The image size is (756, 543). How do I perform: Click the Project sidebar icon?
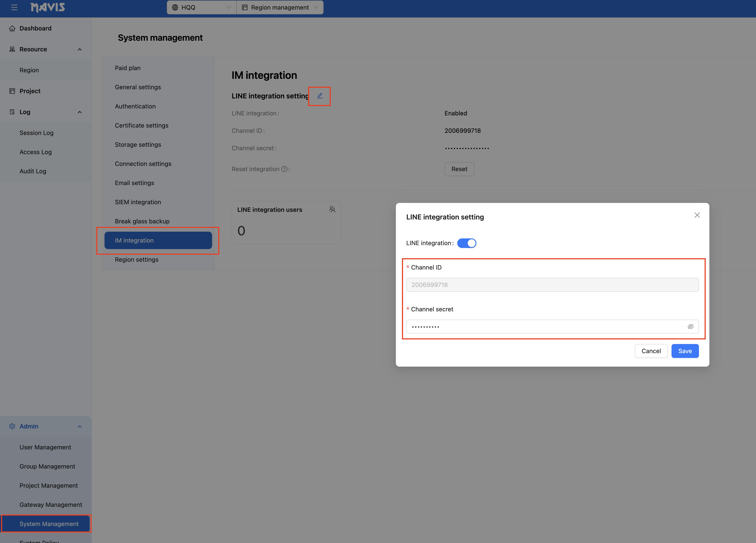pos(12,91)
